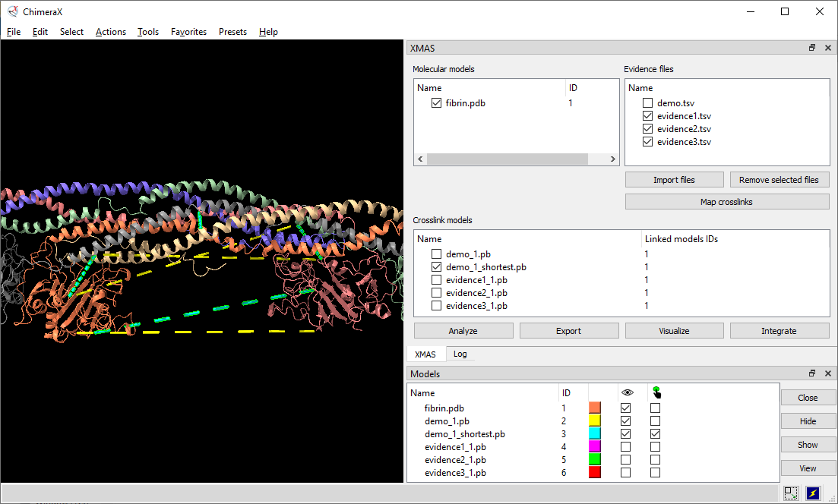Hide demo_1_shortest.pb via shown checkbox
838x504 pixels.
tap(625, 433)
